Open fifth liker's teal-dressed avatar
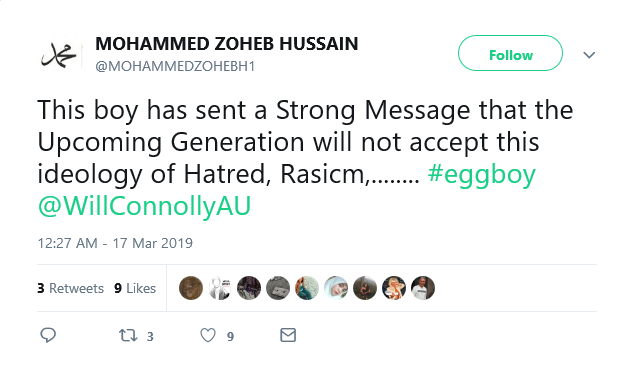This screenshot has height=368, width=633. pos(307,288)
